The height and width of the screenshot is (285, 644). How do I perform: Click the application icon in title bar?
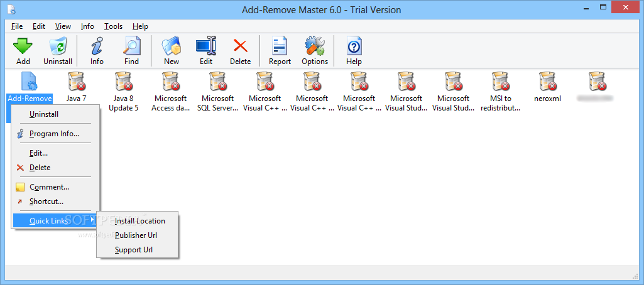(12, 9)
